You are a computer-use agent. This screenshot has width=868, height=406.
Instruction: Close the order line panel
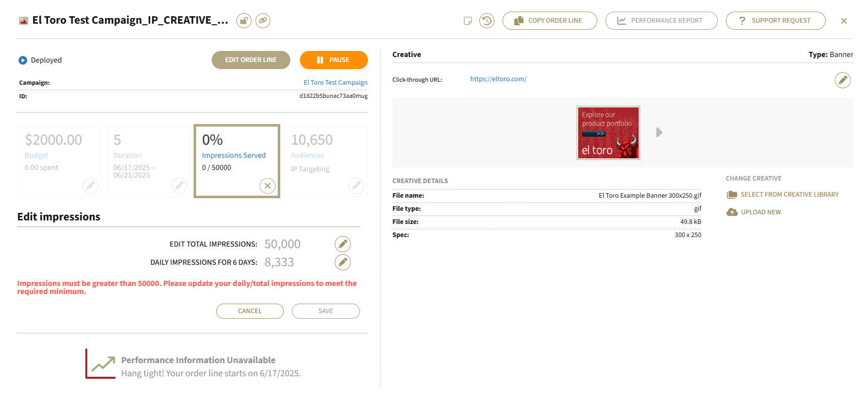click(844, 21)
